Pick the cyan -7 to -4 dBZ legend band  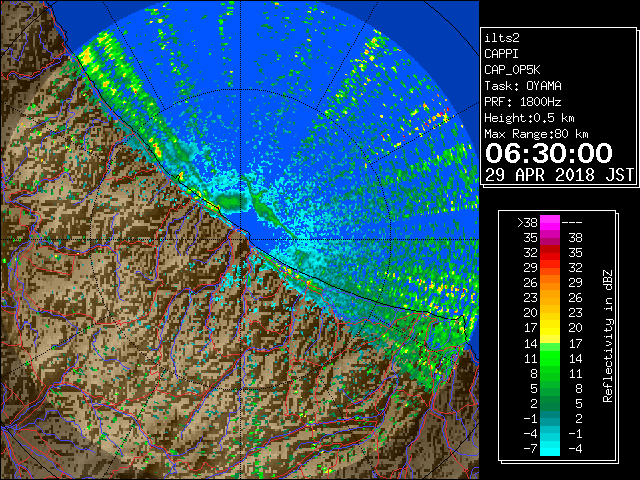pyautogui.click(x=550, y=448)
